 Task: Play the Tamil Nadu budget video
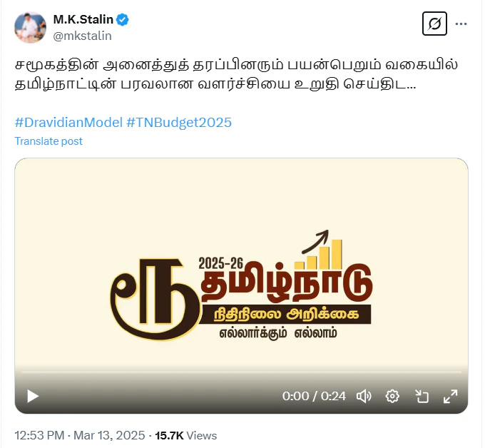pyautogui.click(x=33, y=396)
